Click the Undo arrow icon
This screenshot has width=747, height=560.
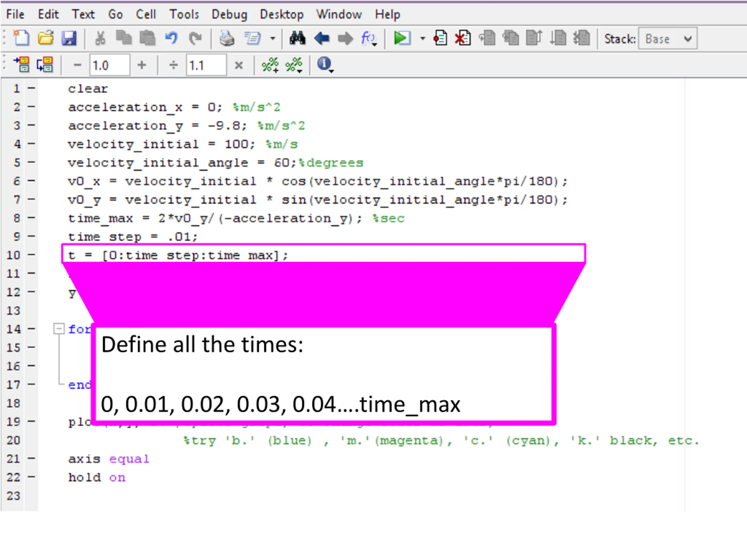click(172, 38)
